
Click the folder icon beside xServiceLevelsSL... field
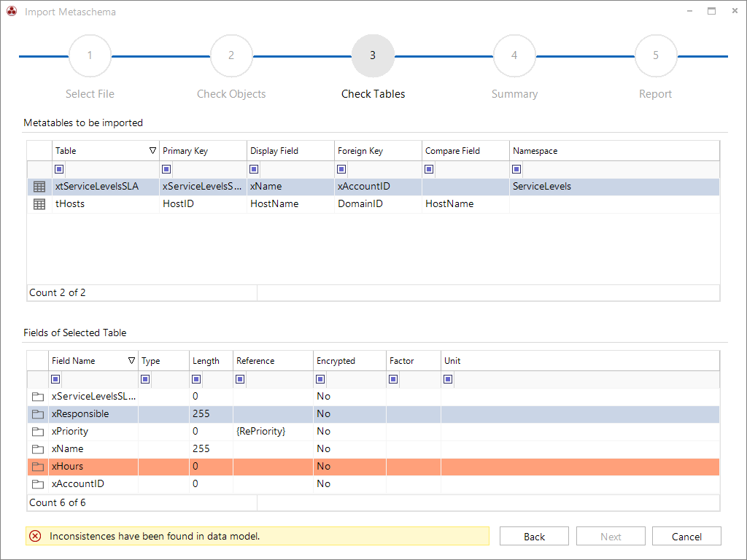pyautogui.click(x=38, y=397)
